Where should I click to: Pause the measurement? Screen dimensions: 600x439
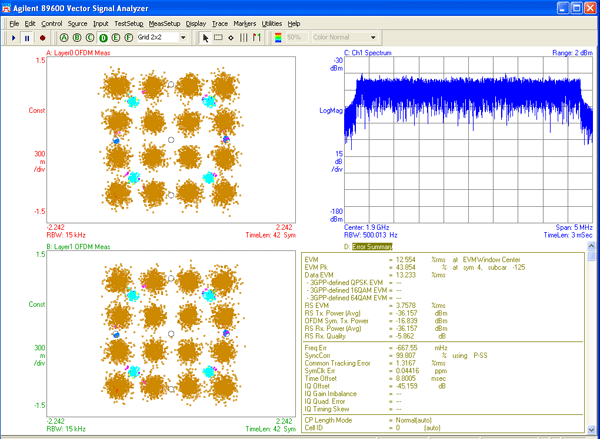27,37
